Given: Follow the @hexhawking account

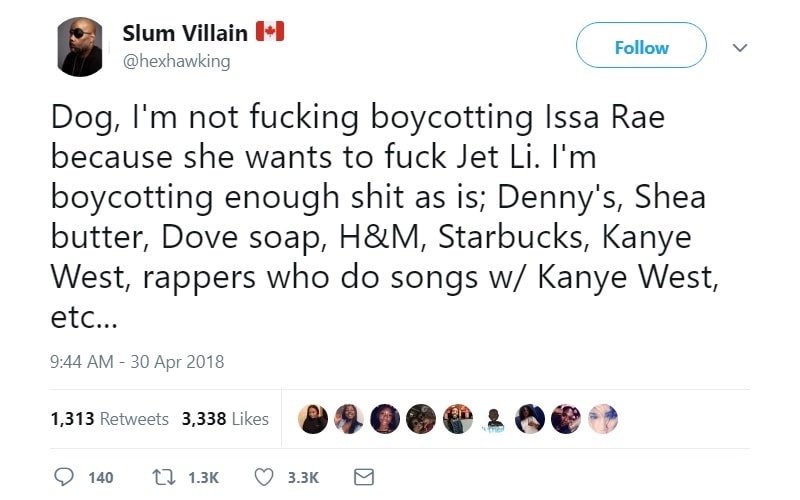Looking at the screenshot, I should (641, 47).
